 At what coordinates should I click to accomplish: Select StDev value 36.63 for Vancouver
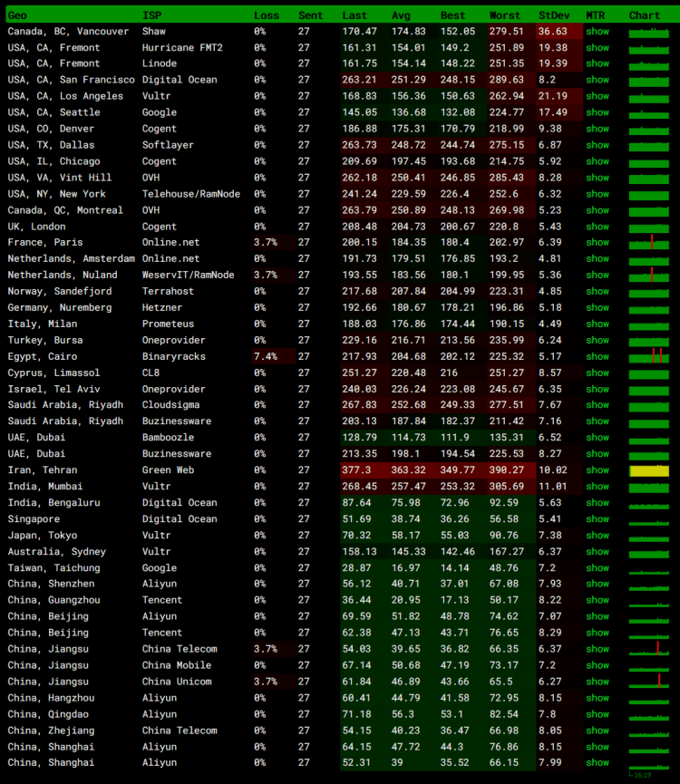pos(553,32)
